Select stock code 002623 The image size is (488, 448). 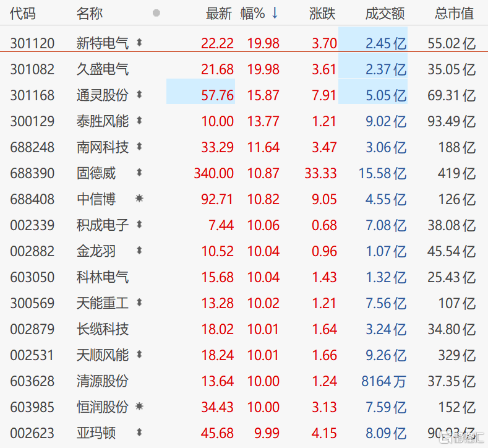pos(32,433)
